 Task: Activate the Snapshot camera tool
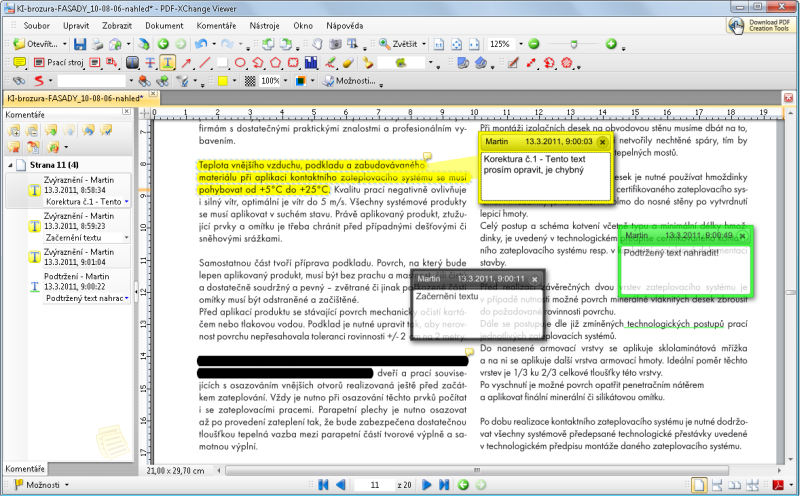pyautogui.click(x=335, y=44)
